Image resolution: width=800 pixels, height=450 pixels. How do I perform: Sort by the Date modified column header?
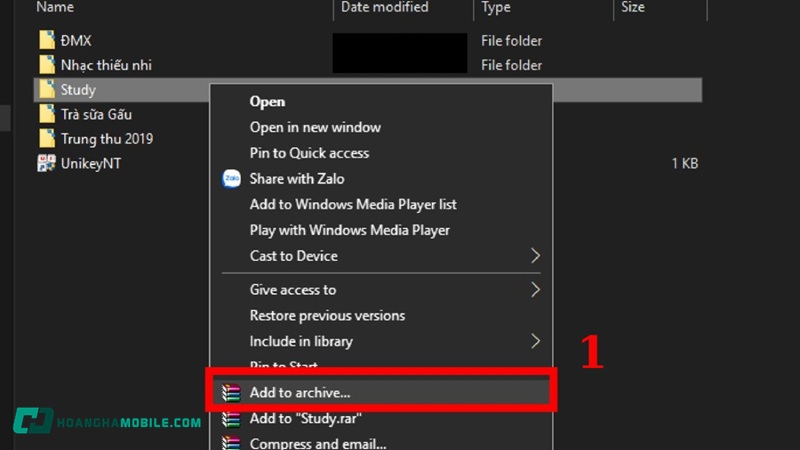[385, 7]
